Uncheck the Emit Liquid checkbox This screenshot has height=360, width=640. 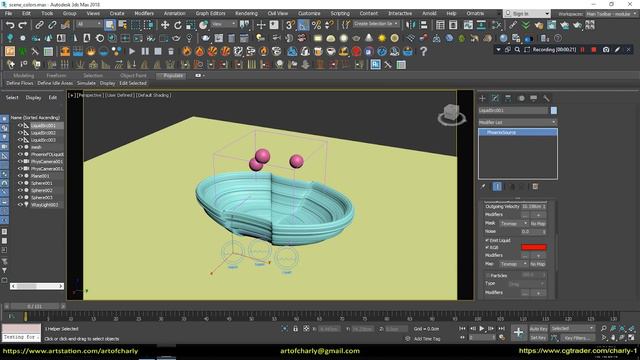point(487,240)
